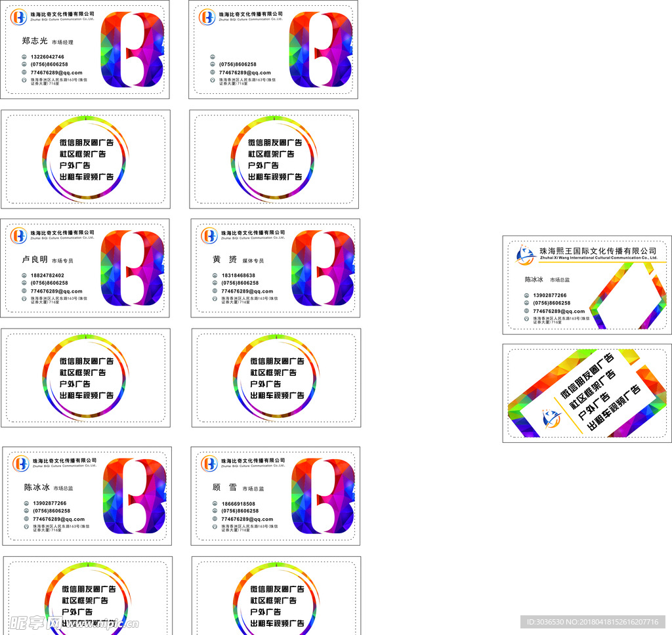Screen dimensions: 672x635
Task: Click the tilted 微信朋友圈广告 text on the right-hand card
Action: point(587,376)
